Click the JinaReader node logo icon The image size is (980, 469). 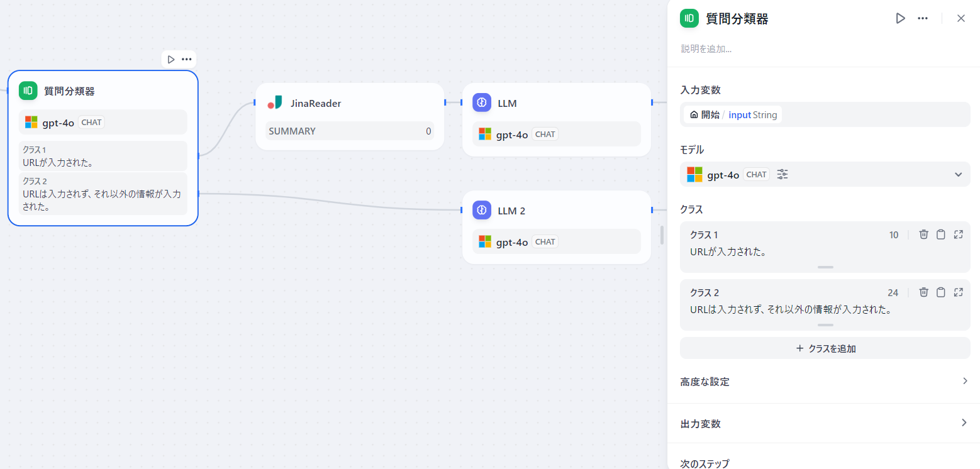tap(275, 102)
